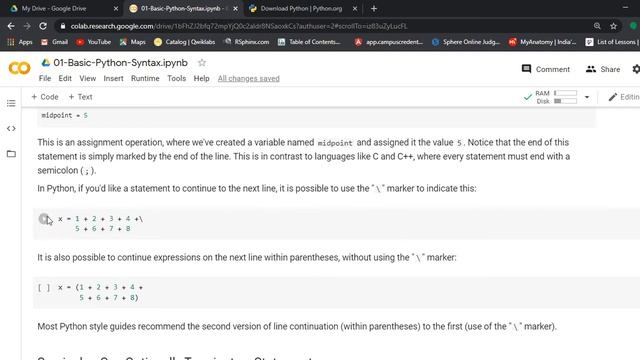640x360 pixels.
Task: Click the Google Drive file location icon
Action: pos(46,62)
